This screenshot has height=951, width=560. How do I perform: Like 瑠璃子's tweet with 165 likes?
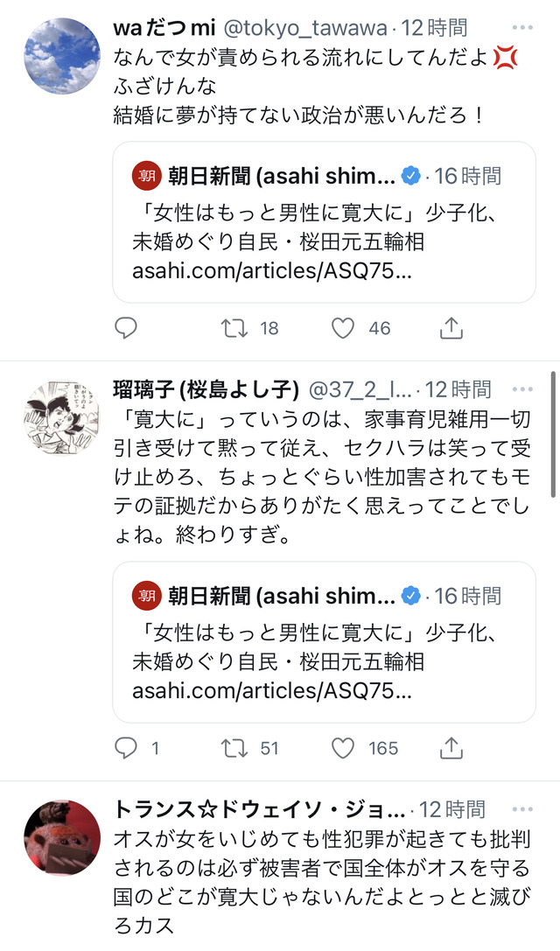click(343, 748)
